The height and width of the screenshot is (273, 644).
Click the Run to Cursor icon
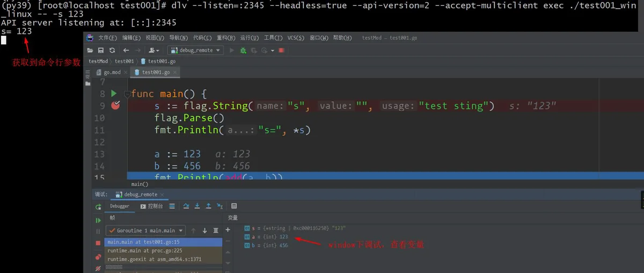219,206
